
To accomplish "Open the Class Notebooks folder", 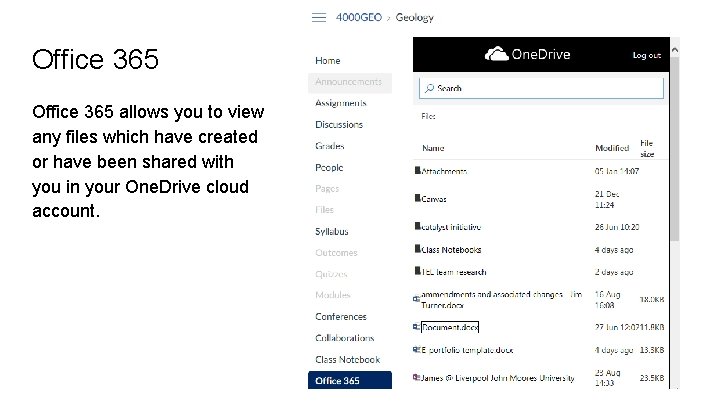I will 451,250.
